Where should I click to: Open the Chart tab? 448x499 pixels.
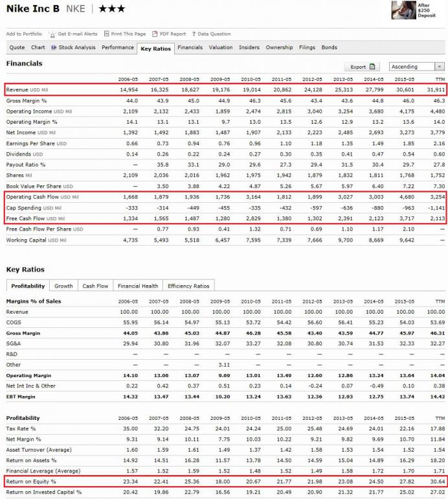pos(38,47)
